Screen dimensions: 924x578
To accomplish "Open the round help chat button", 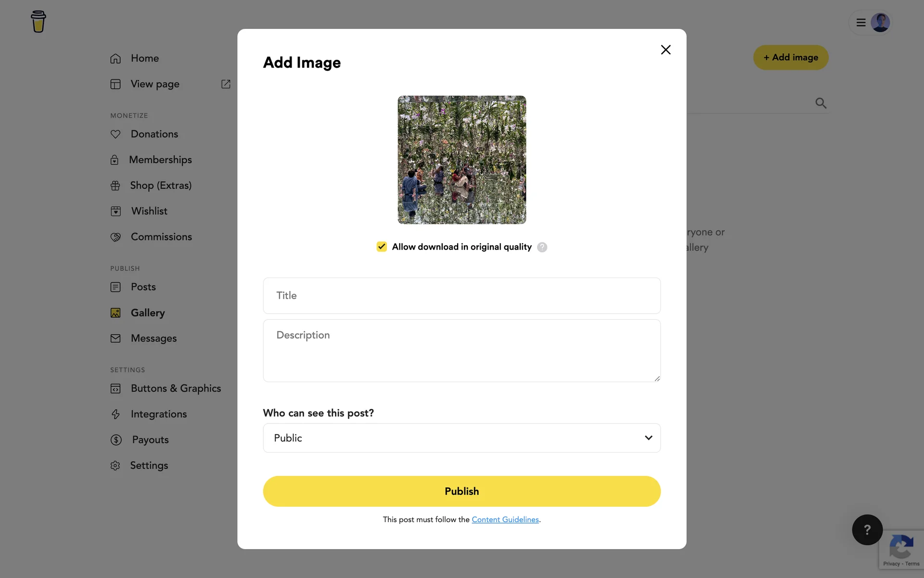I will coord(867,530).
